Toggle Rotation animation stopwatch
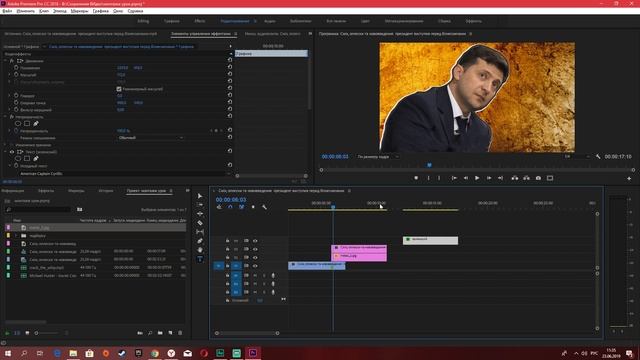640x360 pixels. click(x=16, y=96)
